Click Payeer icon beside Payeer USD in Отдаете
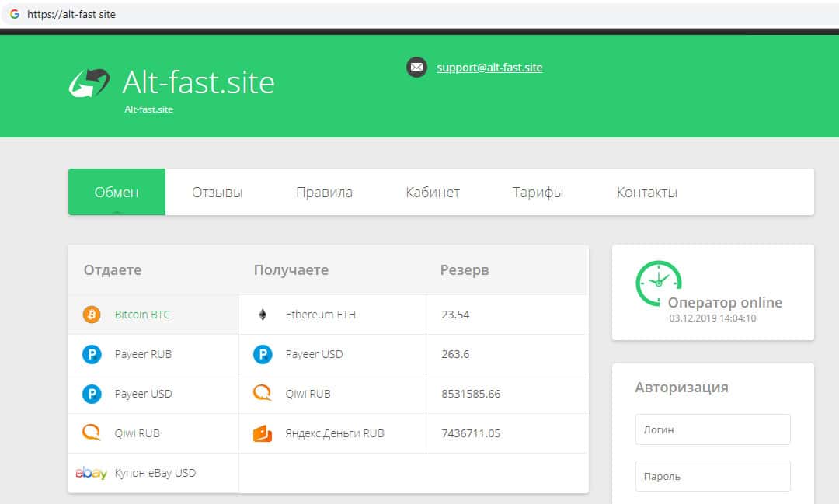 click(x=92, y=394)
